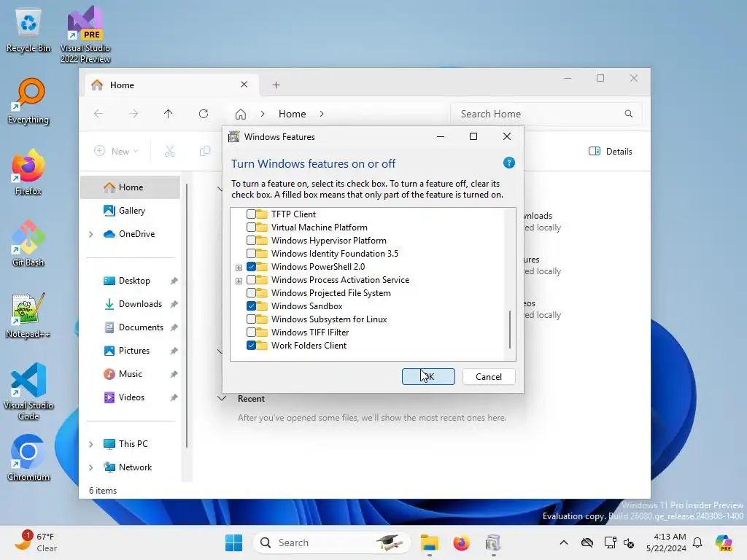
Task: Select the Windows Sandbox label text
Action: coord(307,306)
